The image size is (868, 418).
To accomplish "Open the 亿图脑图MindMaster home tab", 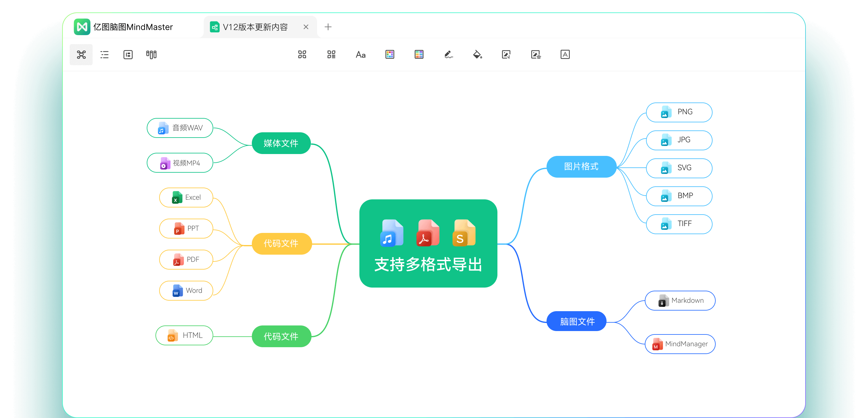I will pyautogui.click(x=132, y=27).
